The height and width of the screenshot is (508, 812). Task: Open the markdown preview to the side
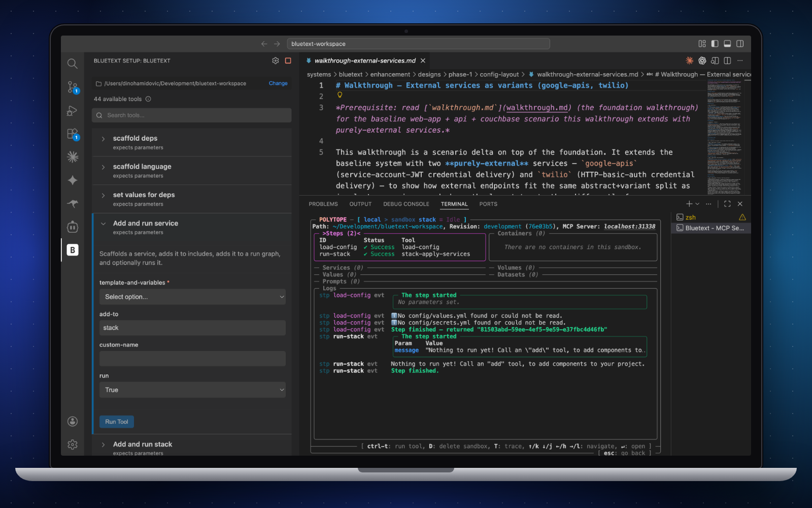pyautogui.click(x=715, y=60)
